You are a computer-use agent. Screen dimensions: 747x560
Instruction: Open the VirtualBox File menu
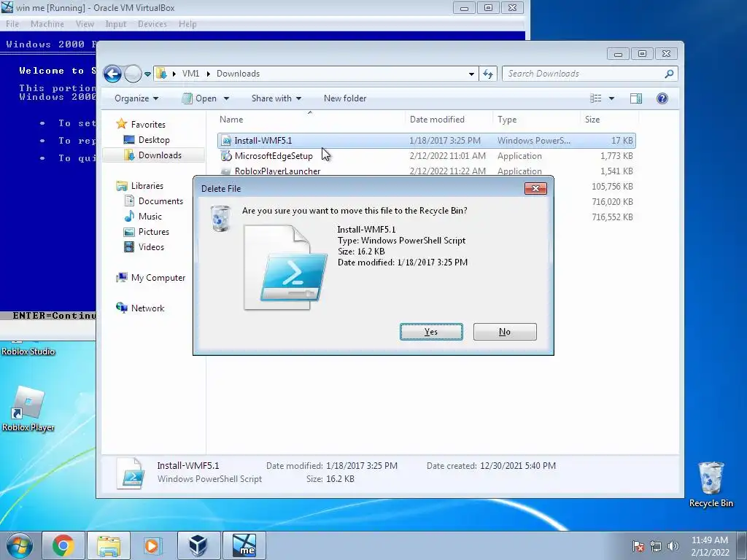(12, 24)
